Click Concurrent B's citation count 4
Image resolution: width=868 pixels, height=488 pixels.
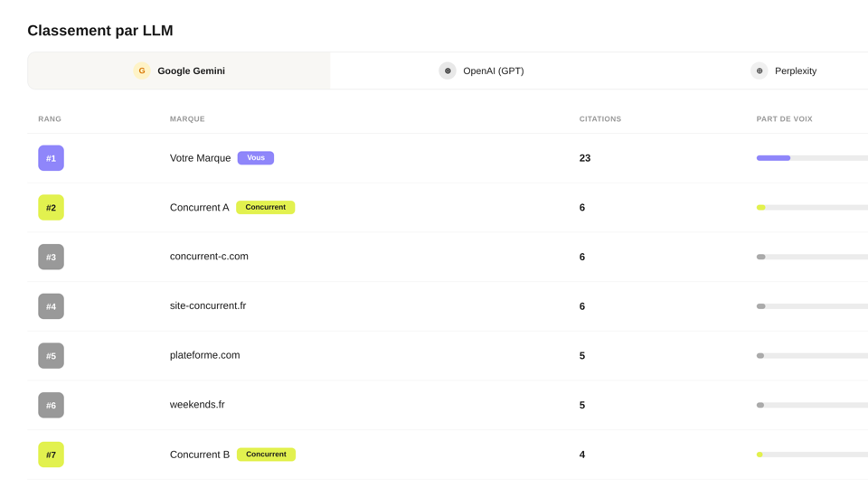tap(582, 455)
